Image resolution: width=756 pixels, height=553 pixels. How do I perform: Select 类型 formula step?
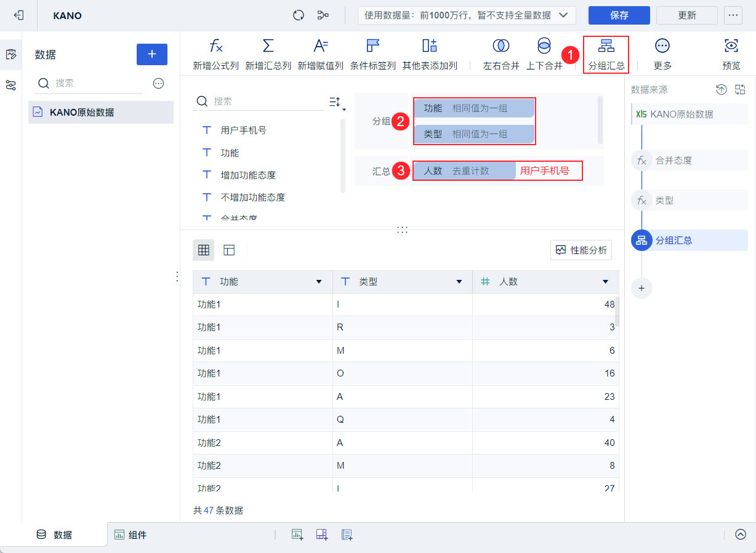pos(690,200)
